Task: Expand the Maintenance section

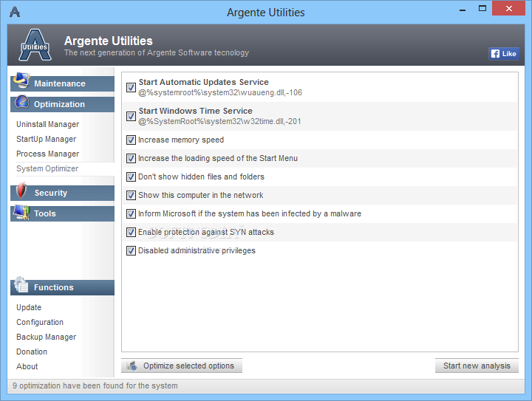Action: (62, 83)
